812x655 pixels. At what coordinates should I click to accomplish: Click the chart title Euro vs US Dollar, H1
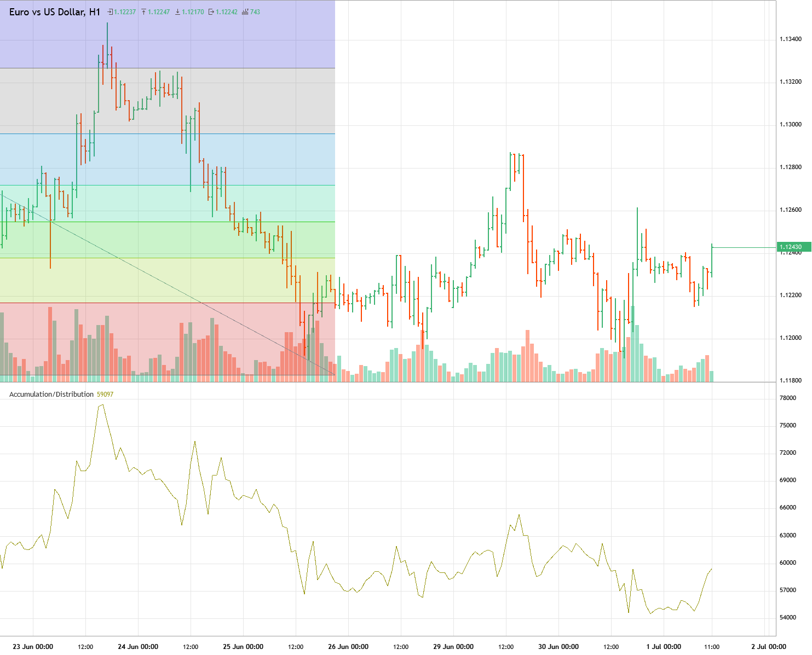pos(55,12)
